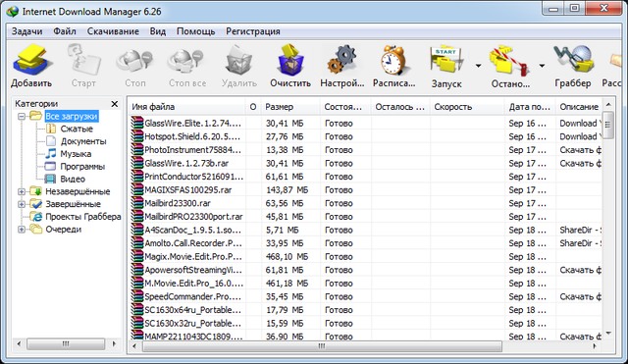Screen dimensions: 628x364
Task: Click the Стоп все toolbar icon
Action: click(186, 61)
